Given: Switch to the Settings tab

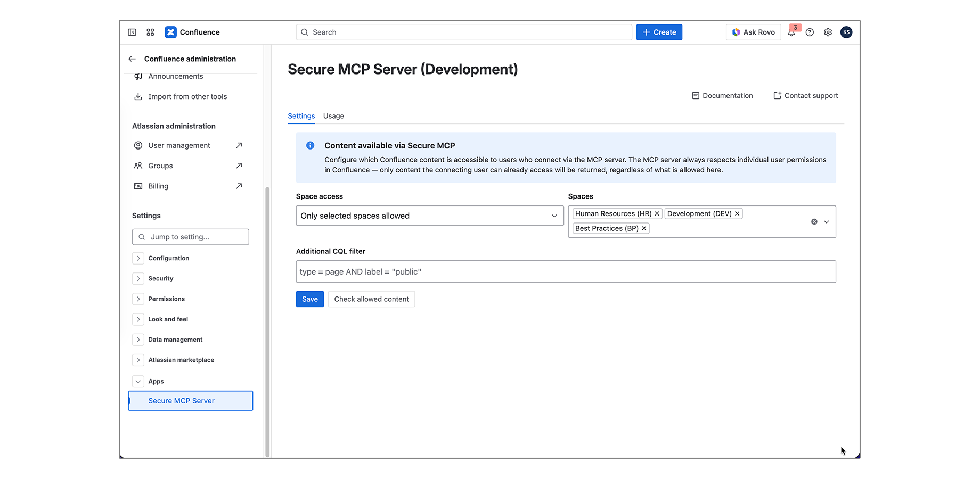Looking at the screenshot, I should pyautogui.click(x=301, y=116).
